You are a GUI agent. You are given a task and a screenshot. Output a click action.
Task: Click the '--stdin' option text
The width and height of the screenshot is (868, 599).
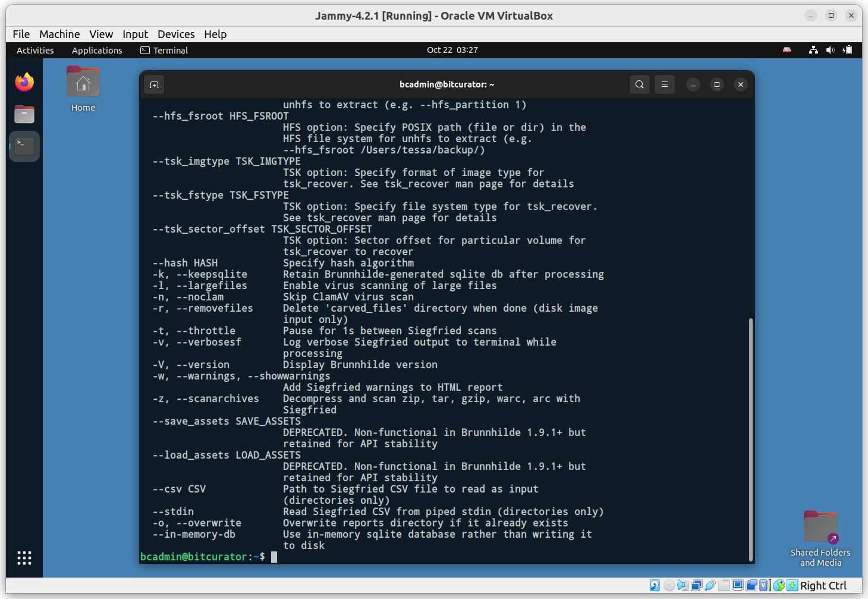click(x=173, y=512)
